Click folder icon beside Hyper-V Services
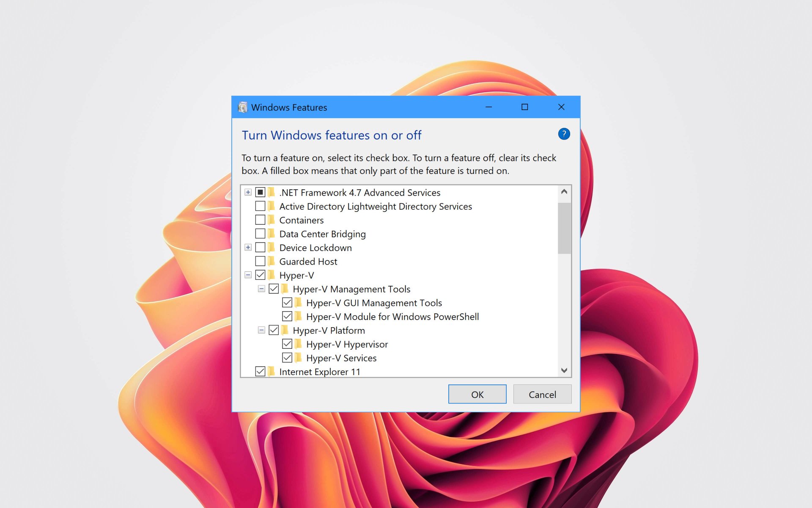Viewport: 812px width, 508px height. tap(299, 358)
